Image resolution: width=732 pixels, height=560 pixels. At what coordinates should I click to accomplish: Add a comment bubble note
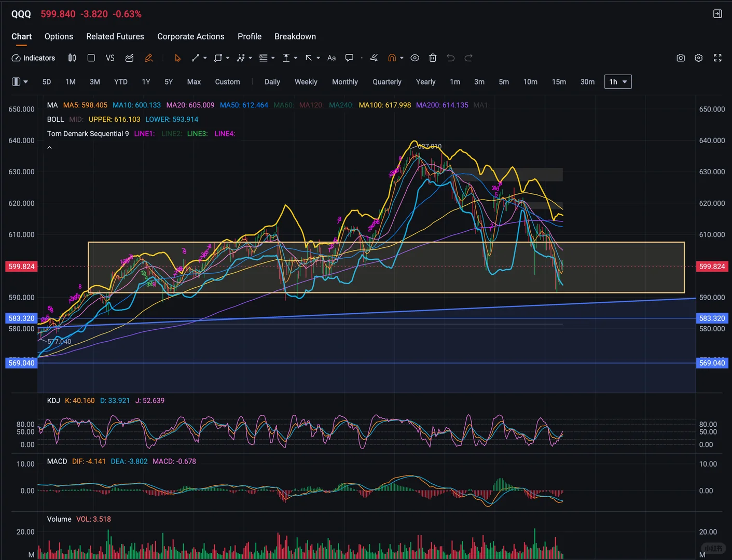tap(350, 58)
